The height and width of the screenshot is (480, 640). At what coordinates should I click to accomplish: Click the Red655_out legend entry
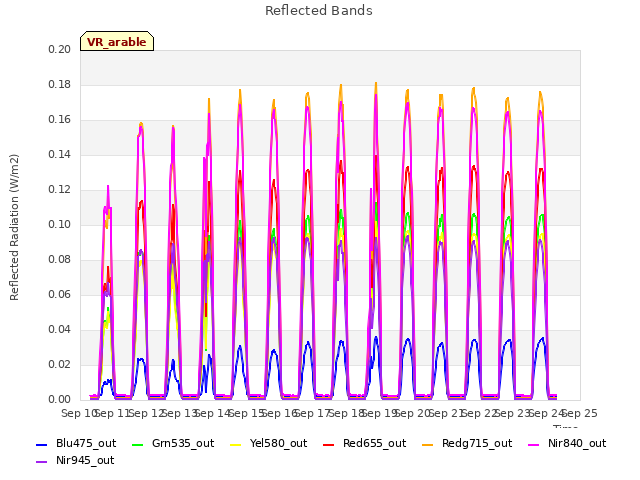364,444
